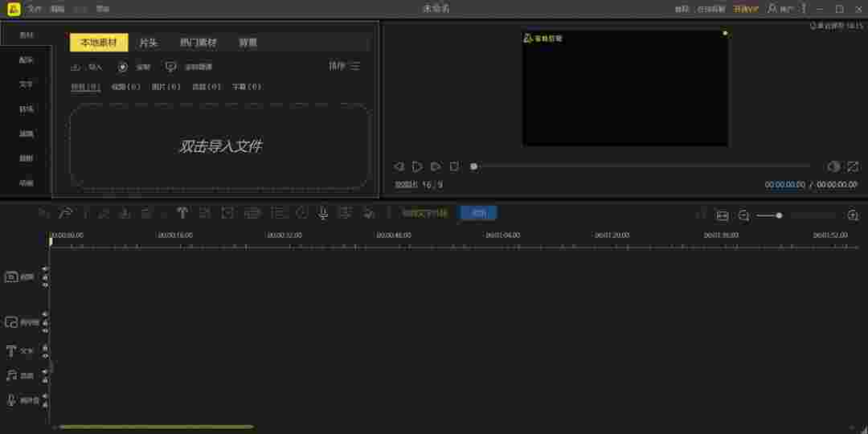
Task: Click the preview fullscreen icon
Action: [x=853, y=166]
